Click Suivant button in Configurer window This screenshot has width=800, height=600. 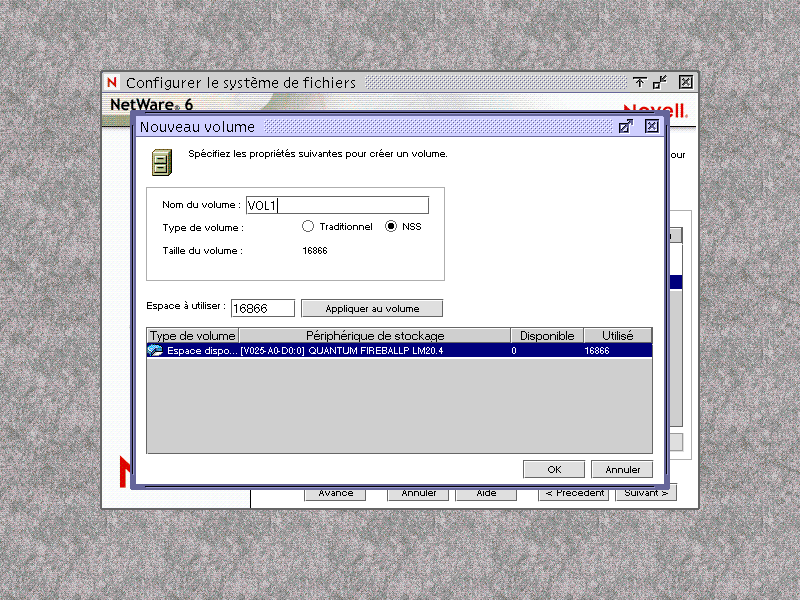[x=646, y=493]
